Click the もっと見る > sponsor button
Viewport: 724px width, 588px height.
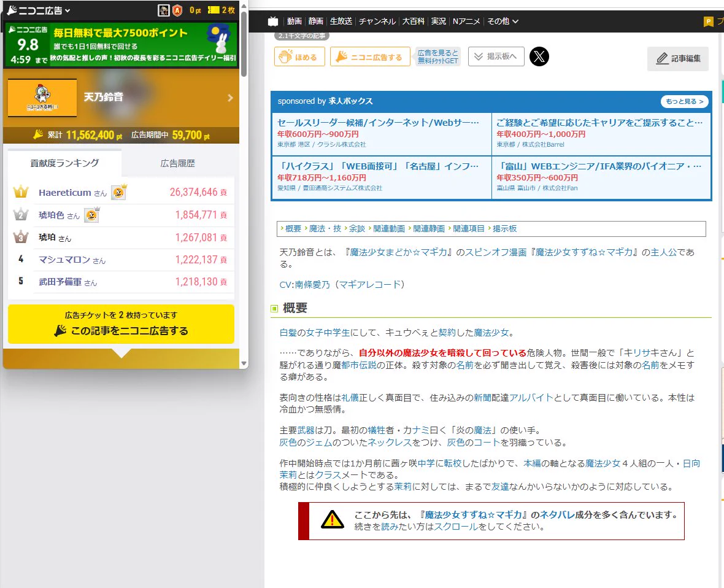coord(684,101)
